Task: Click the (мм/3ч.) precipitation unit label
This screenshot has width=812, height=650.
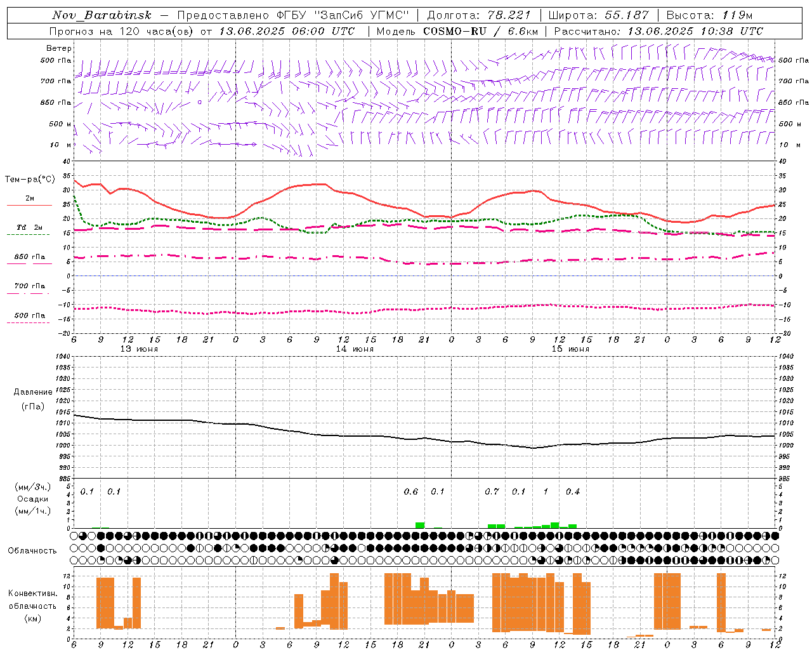Action: (32, 487)
